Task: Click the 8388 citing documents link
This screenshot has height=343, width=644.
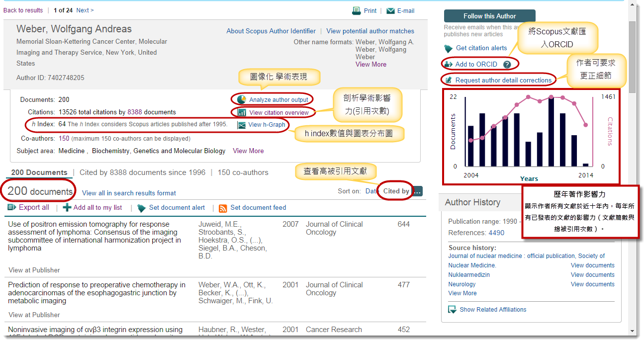Action: (x=135, y=112)
